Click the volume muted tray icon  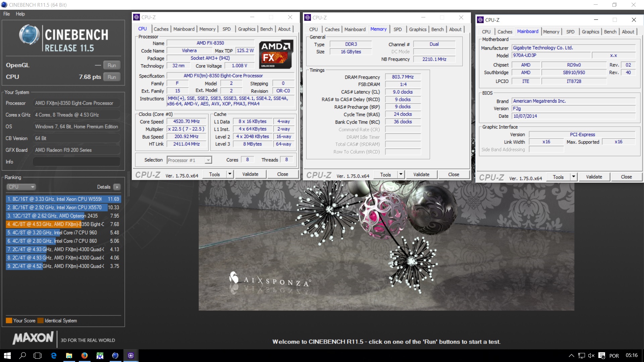click(x=591, y=356)
